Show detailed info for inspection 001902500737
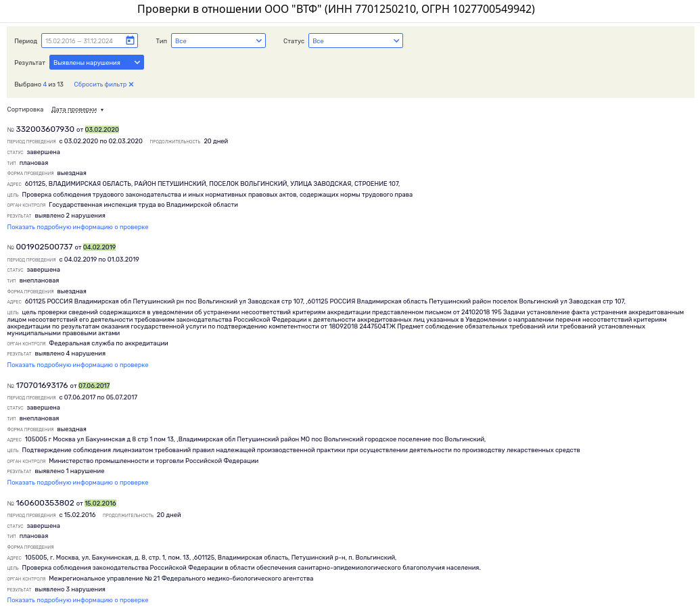Viewport: 700px width, 613px height. click(78, 365)
